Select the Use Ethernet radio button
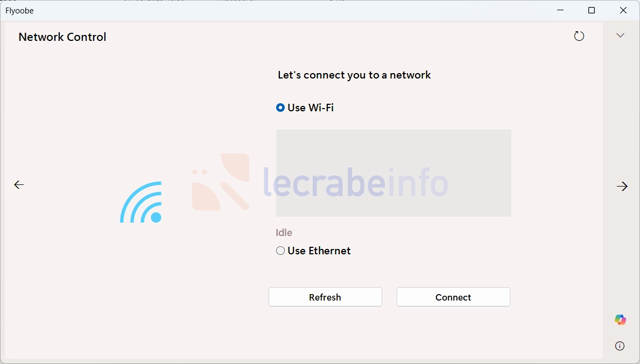Screen dimensions: 640x364 (280, 251)
